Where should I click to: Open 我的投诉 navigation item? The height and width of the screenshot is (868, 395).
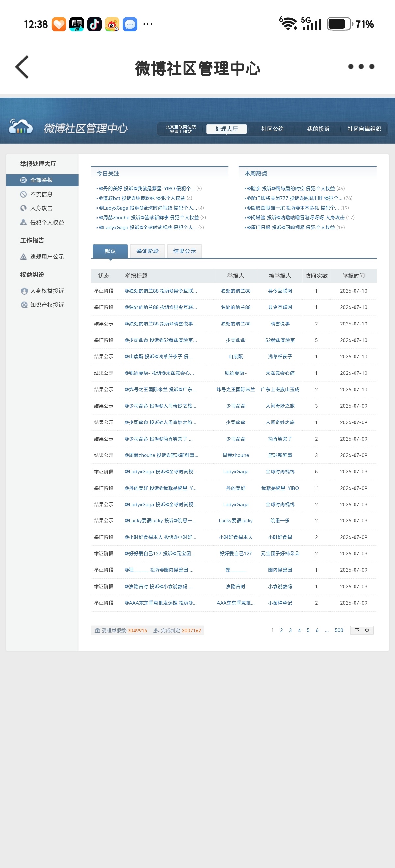318,129
